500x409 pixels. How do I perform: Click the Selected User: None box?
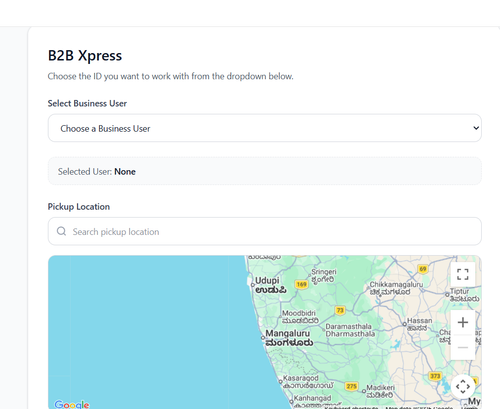pos(265,171)
